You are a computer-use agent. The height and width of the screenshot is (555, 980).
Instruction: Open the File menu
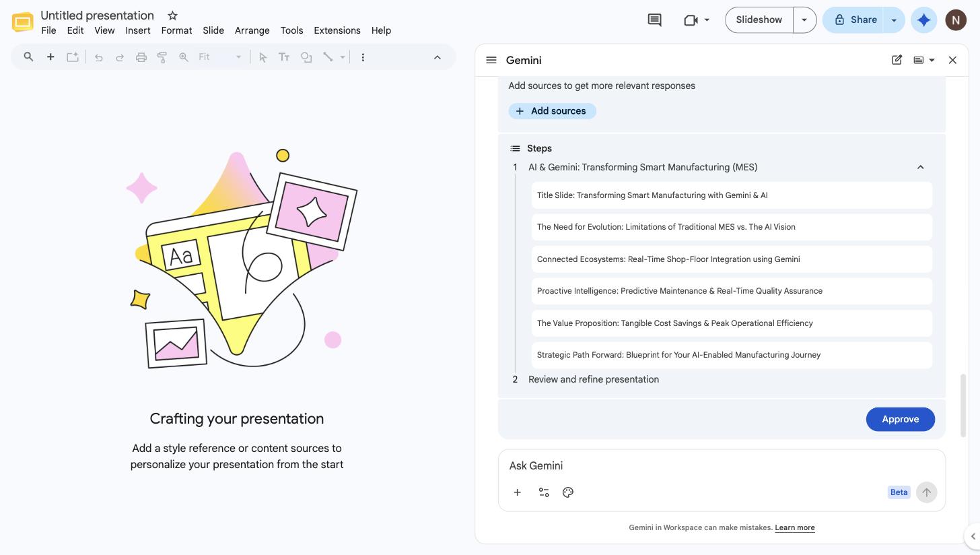[48, 30]
